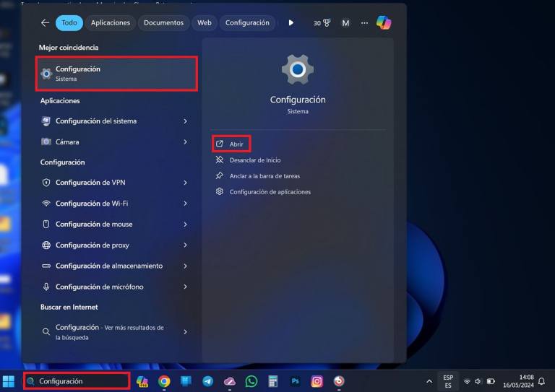Open Instagram from the taskbar
Image resolution: width=555 pixels, height=392 pixels.
[317, 381]
